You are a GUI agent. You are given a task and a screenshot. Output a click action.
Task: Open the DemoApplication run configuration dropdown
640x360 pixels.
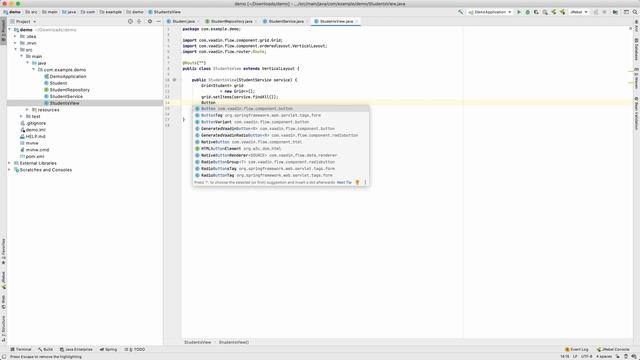coord(490,12)
